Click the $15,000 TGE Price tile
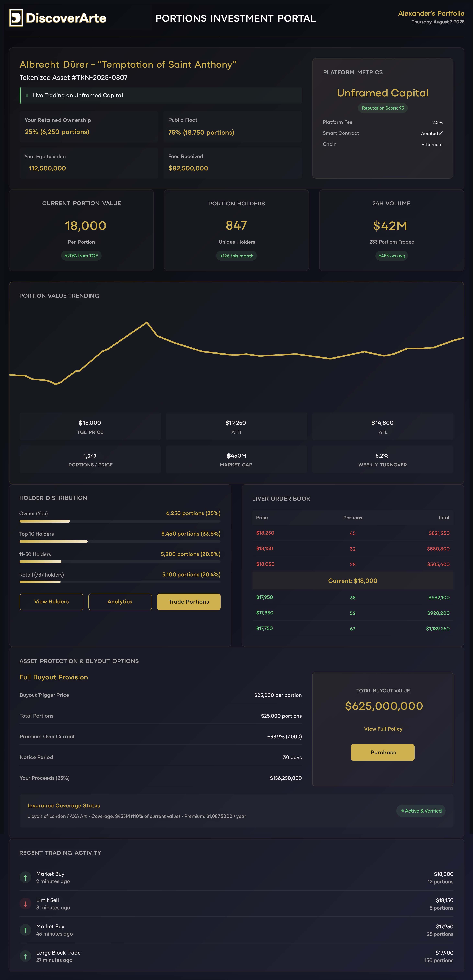473x980 pixels. pyautogui.click(x=90, y=426)
